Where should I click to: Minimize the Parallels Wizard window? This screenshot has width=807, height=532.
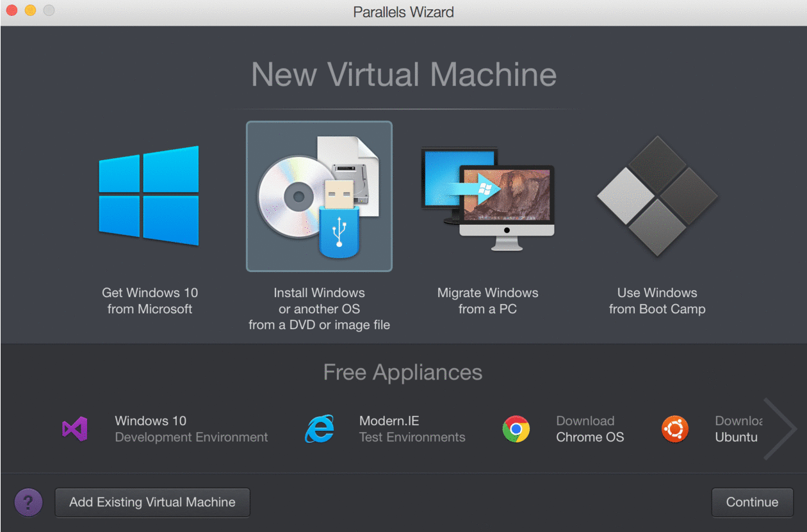pyautogui.click(x=30, y=11)
